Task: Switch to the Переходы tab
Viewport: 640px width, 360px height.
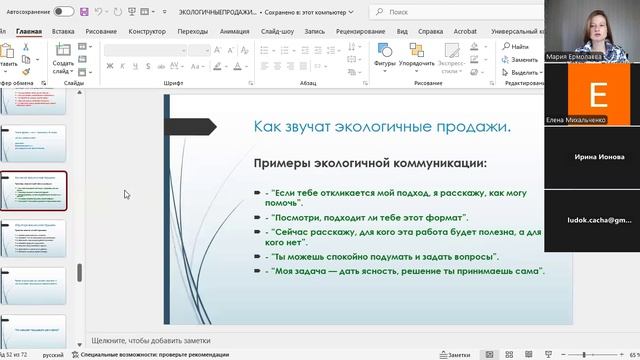Action: point(192,31)
